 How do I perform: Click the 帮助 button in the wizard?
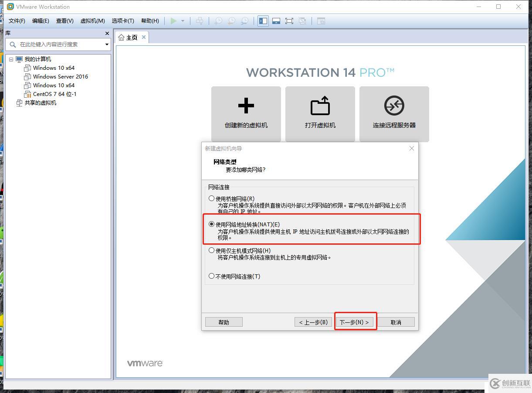pos(224,322)
